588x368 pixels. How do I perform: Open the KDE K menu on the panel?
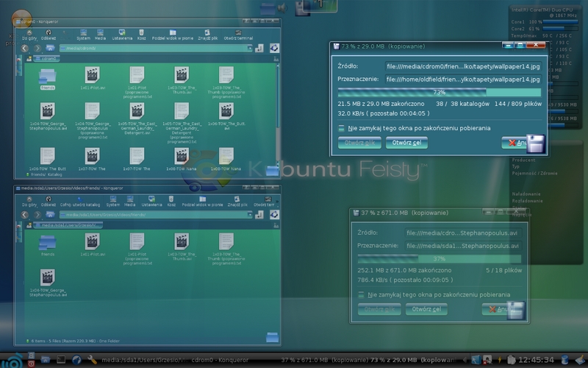pyautogui.click(x=12, y=361)
